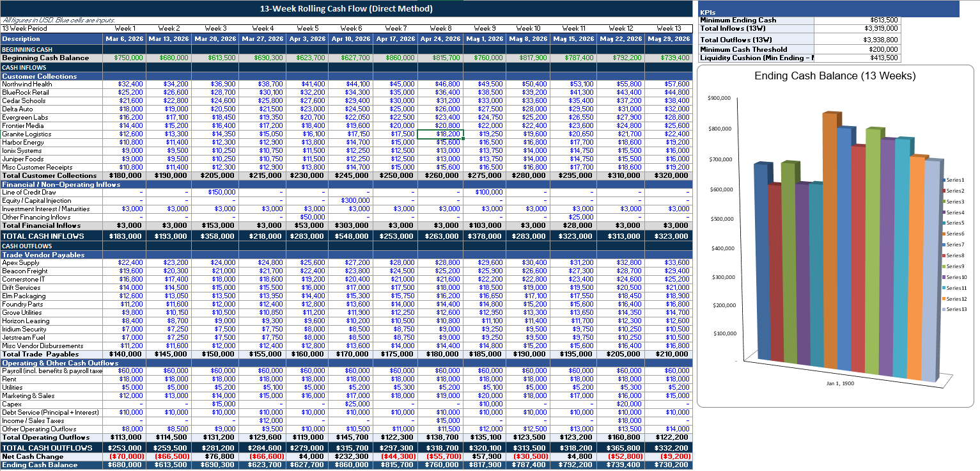The width and height of the screenshot is (980, 471).
Task: Select the Week 1 column header
Action: point(125,28)
